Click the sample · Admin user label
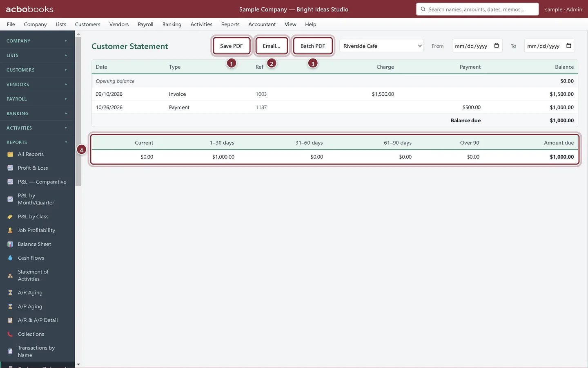The width and height of the screenshot is (588, 368). (563, 9)
